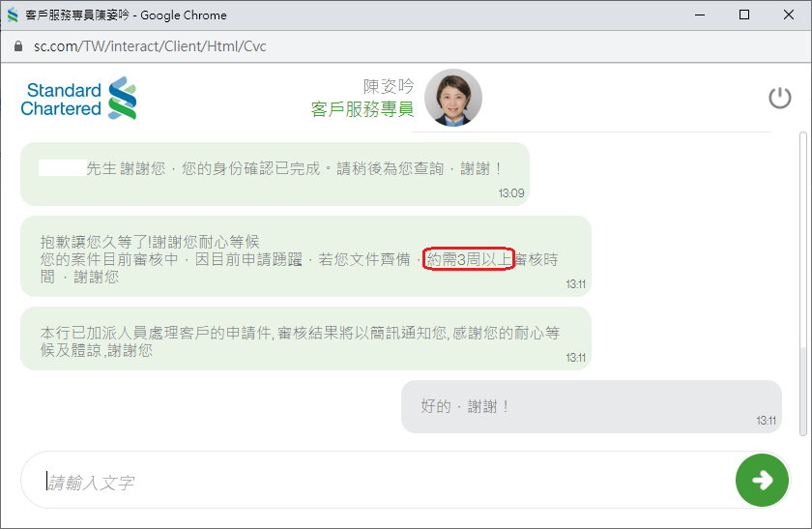Click the 身份確認已完成 message bubble
The width and height of the screenshot is (812, 529).
[x=274, y=173]
